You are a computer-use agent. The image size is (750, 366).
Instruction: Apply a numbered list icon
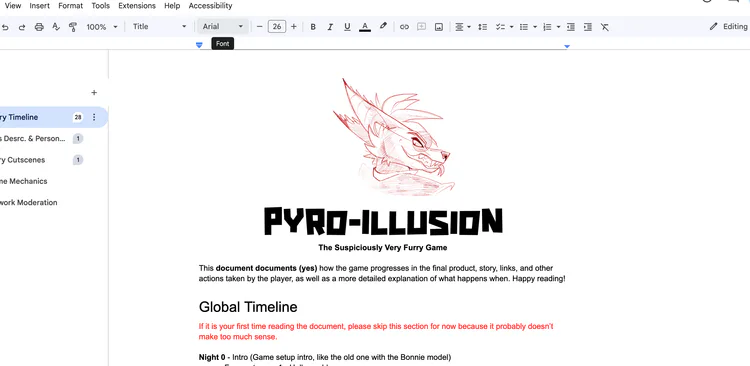[x=547, y=27]
